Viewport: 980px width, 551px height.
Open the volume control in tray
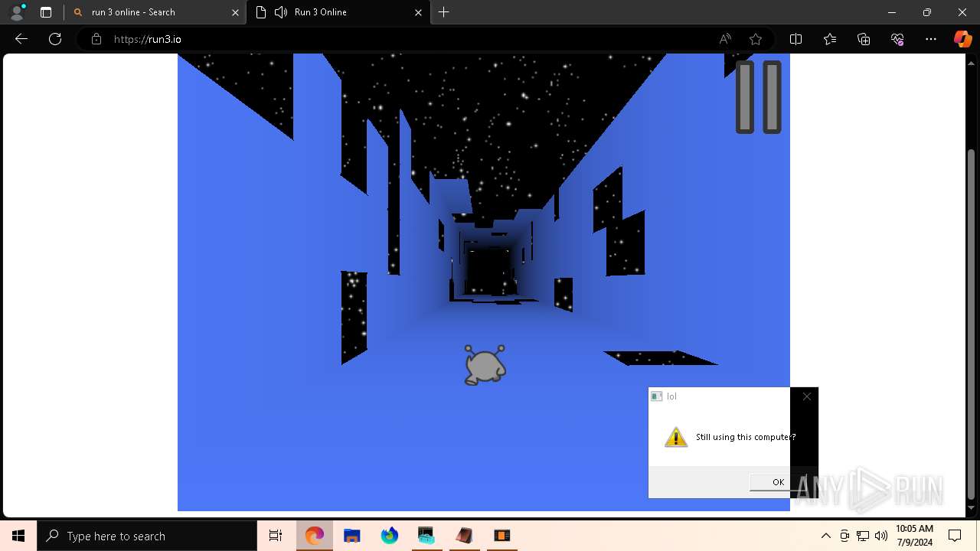(x=881, y=536)
